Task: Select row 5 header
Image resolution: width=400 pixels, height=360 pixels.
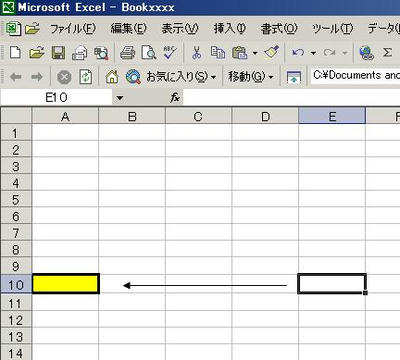Action: pos(16,199)
